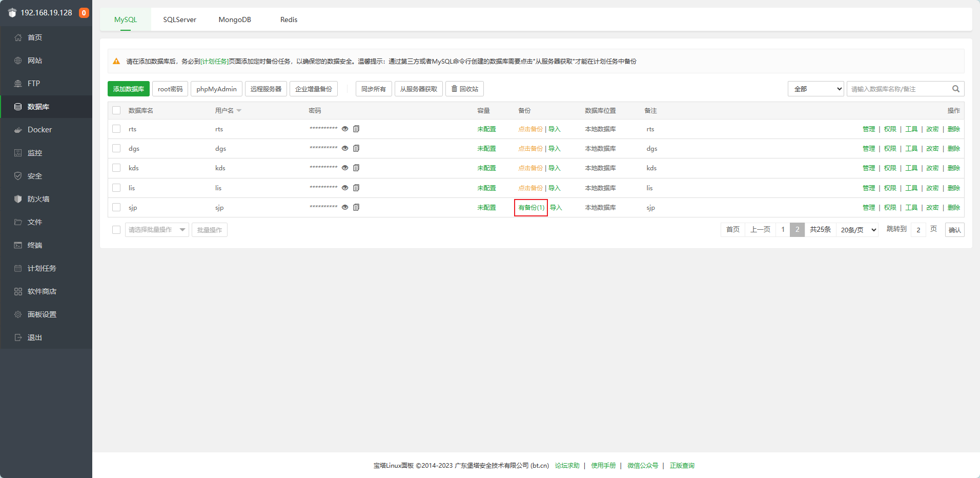The image size is (980, 478).
Task: Check the kds database row checkbox
Action: pos(116,168)
